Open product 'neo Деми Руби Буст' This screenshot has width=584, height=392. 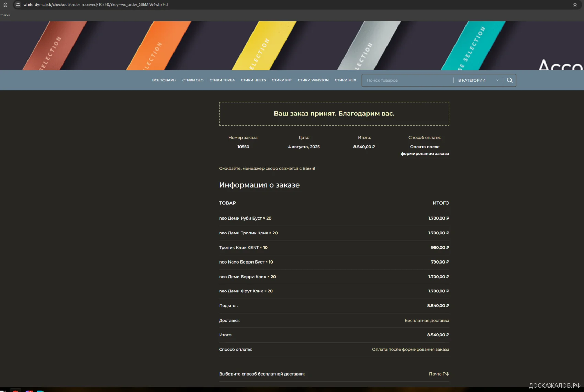(x=240, y=219)
